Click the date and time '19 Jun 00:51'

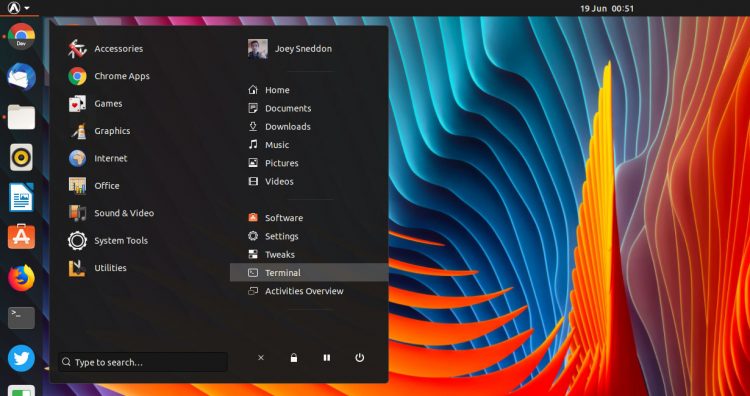(x=607, y=9)
